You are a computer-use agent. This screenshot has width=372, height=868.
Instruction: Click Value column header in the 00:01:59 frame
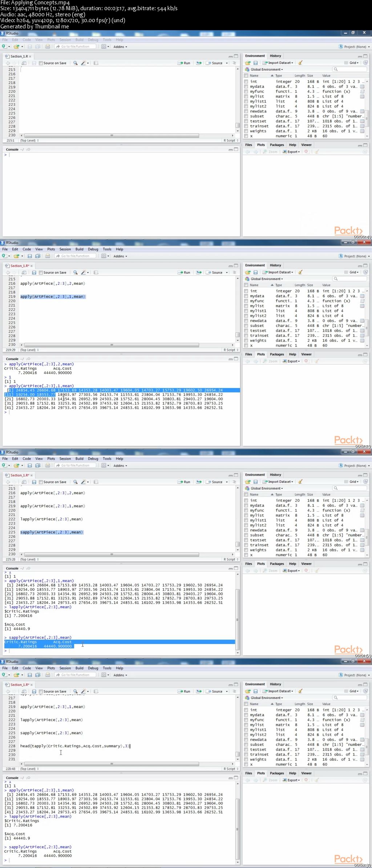click(x=326, y=495)
